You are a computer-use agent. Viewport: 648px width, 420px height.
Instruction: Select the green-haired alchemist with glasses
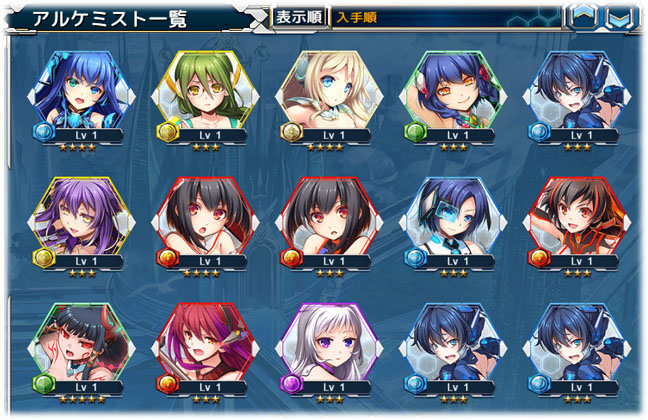205,91
